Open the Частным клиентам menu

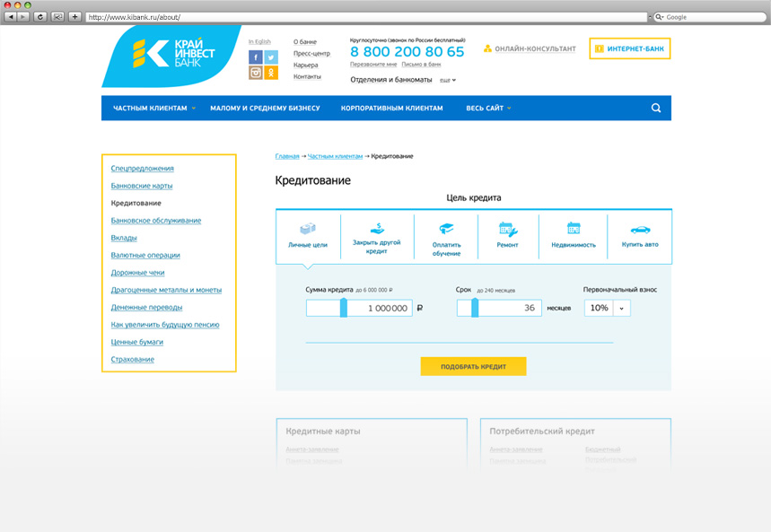(x=153, y=109)
